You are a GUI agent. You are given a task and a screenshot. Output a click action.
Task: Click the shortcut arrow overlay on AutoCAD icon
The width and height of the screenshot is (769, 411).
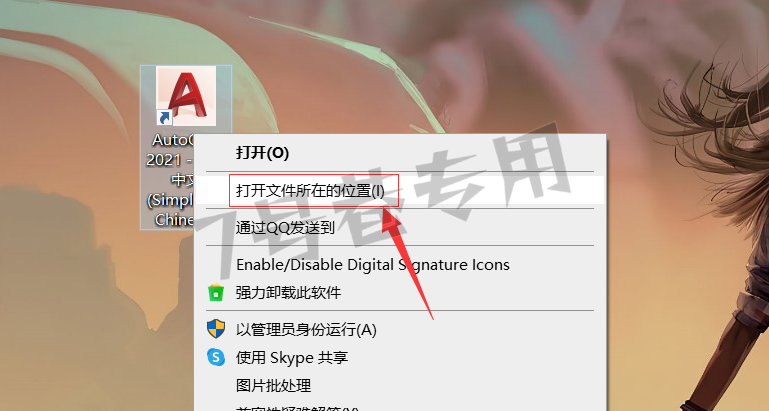pyautogui.click(x=165, y=118)
